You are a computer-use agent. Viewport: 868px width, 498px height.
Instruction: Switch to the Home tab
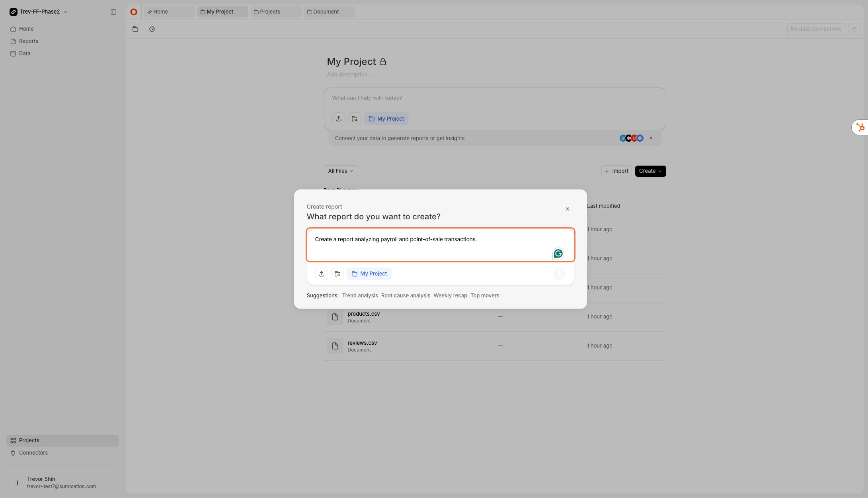pyautogui.click(x=169, y=12)
